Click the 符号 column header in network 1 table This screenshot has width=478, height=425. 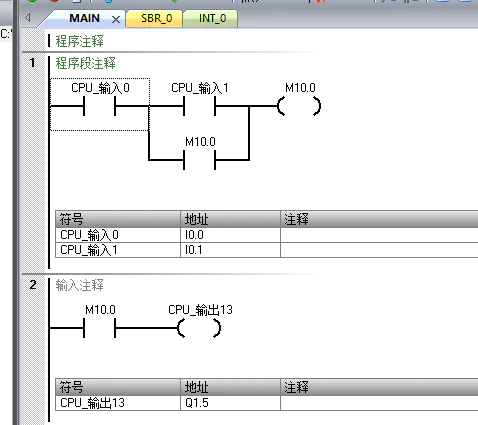click(118, 219)
